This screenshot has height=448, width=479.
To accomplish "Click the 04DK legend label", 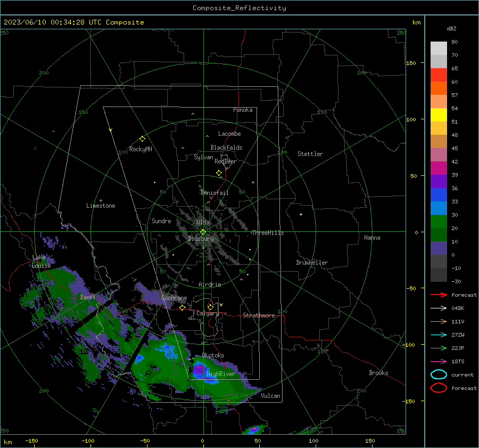I will click(x=458, y=308).
